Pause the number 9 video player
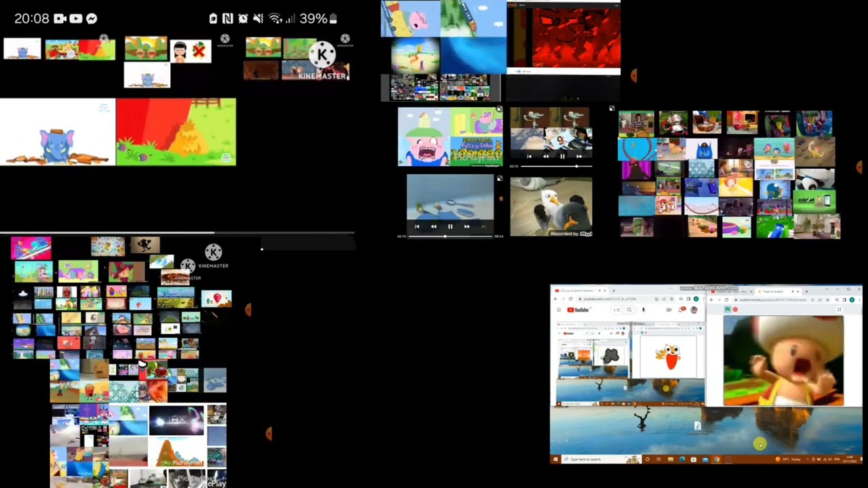Image resolution: width=868 pixels, height=488 pixels. click(x=562, y=156)
